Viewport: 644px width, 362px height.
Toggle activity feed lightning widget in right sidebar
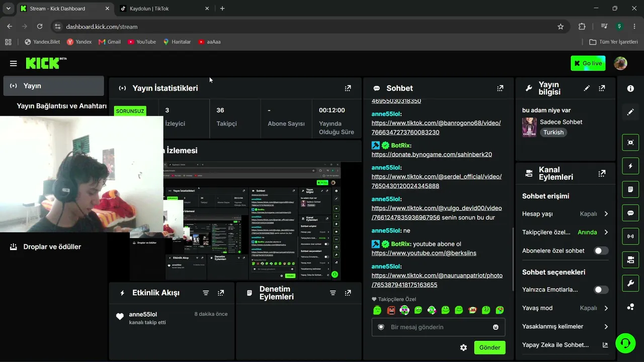[x=630, y=166]
